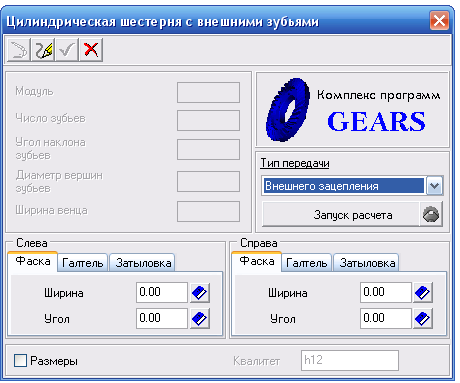Switch to Галтель tab in Слева group
The height and width of the screenshot is (383, 460).
click(x=83, y=263)
